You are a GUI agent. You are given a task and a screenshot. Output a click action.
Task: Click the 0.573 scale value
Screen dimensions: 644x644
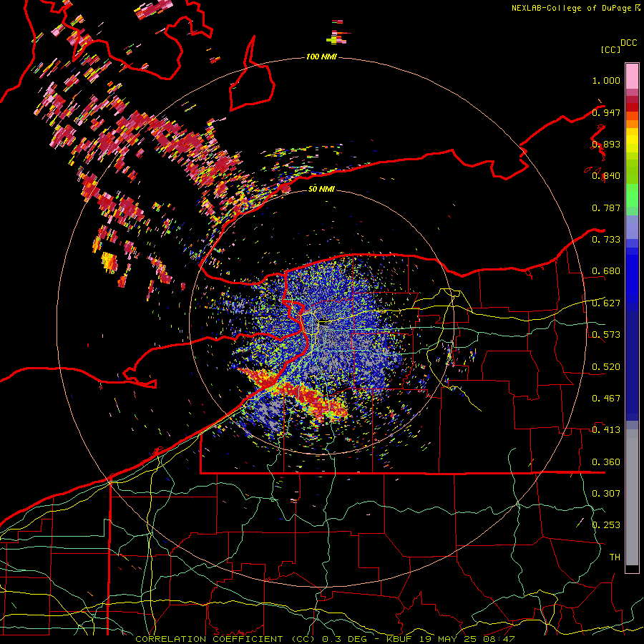click(x=606, y=335)
